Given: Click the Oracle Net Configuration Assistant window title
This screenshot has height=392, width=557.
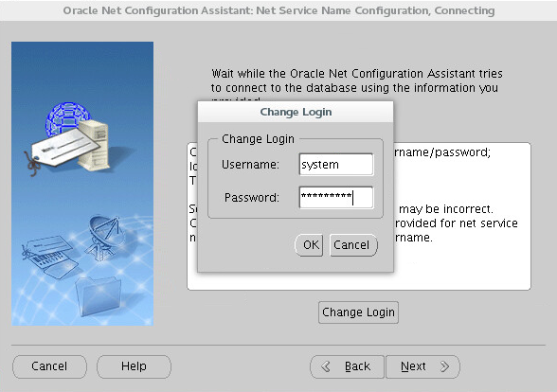Looking at the screenshot, I should tap(278, 10).
